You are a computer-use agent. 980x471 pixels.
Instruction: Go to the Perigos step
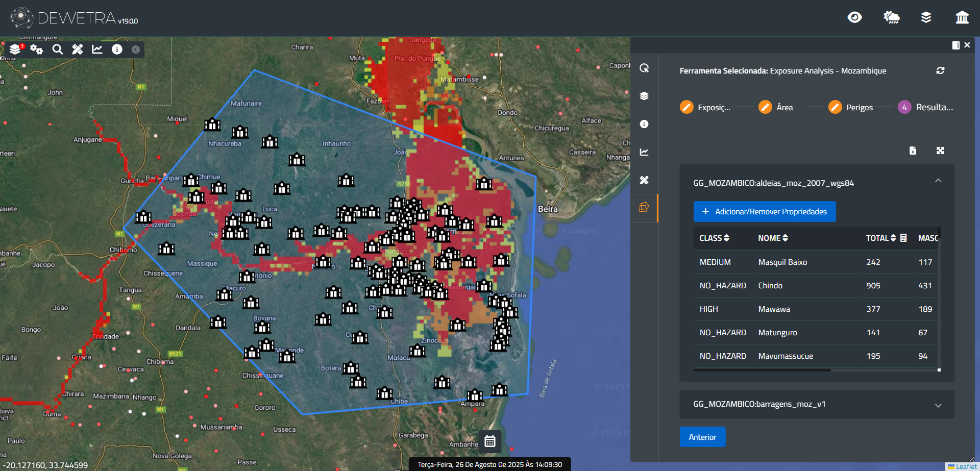pos(835,107)
